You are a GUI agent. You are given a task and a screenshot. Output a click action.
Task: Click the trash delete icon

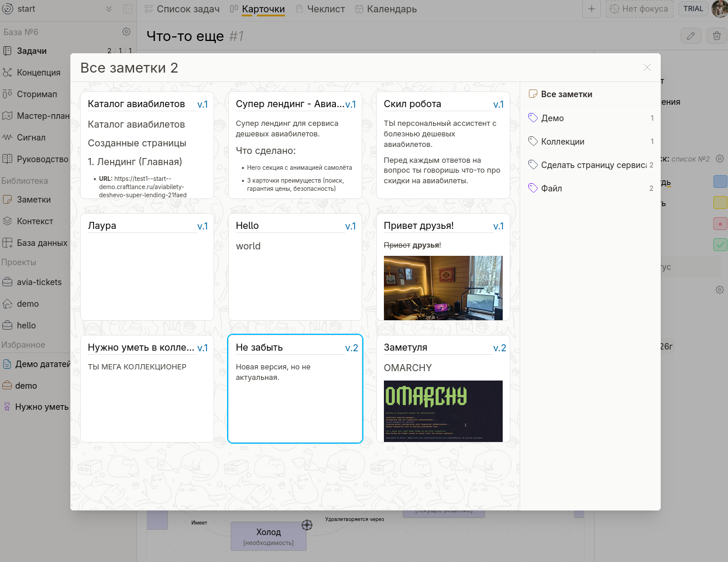coord(716,36)
